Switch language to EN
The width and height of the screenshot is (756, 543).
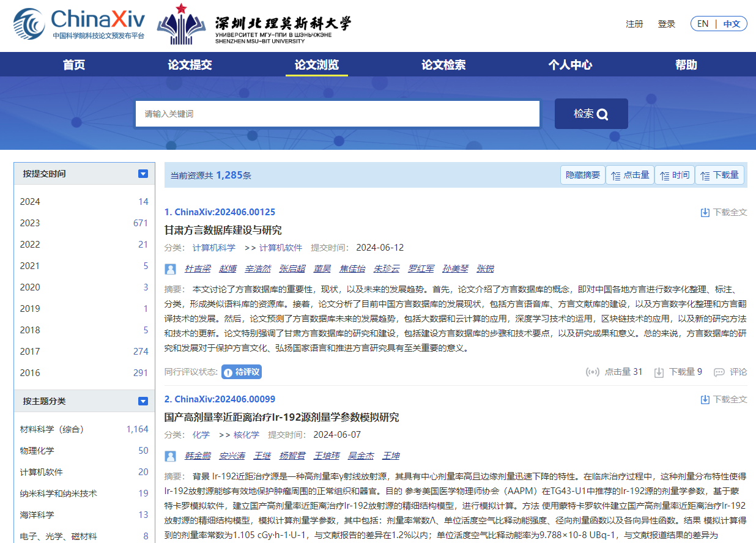[703, 24]
